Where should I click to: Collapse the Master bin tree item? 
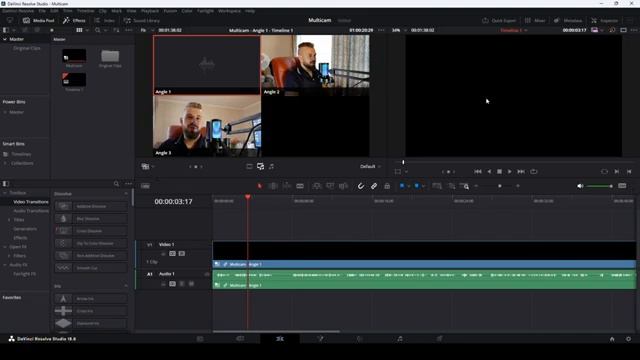pyautogui.click(x=5, y=39)
